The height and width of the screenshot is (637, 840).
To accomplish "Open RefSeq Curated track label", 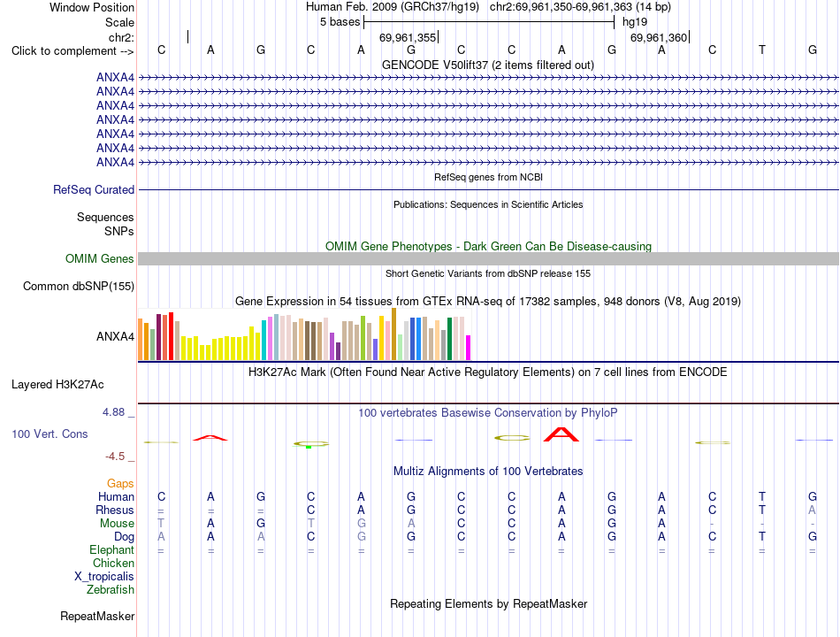I will coord(94,190).
